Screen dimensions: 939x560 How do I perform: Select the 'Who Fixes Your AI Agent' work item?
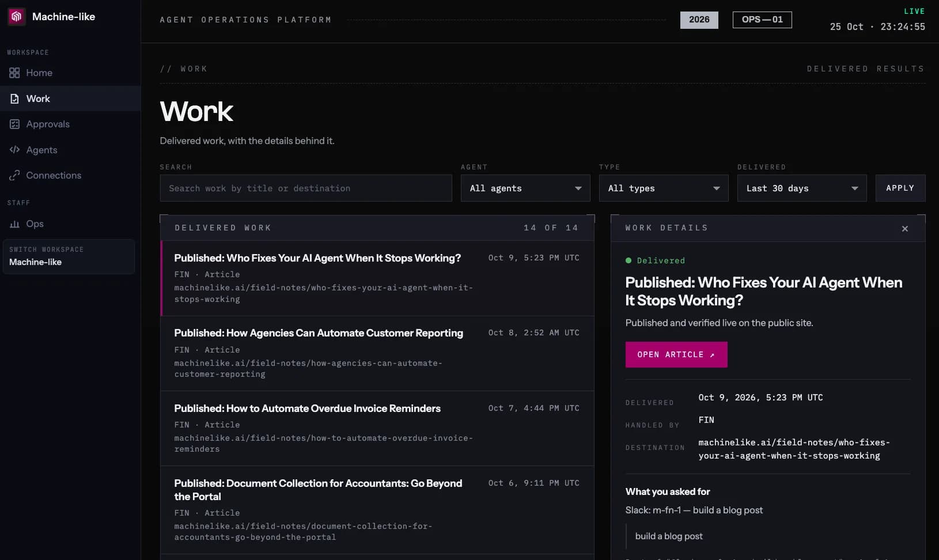coord(377,278)
